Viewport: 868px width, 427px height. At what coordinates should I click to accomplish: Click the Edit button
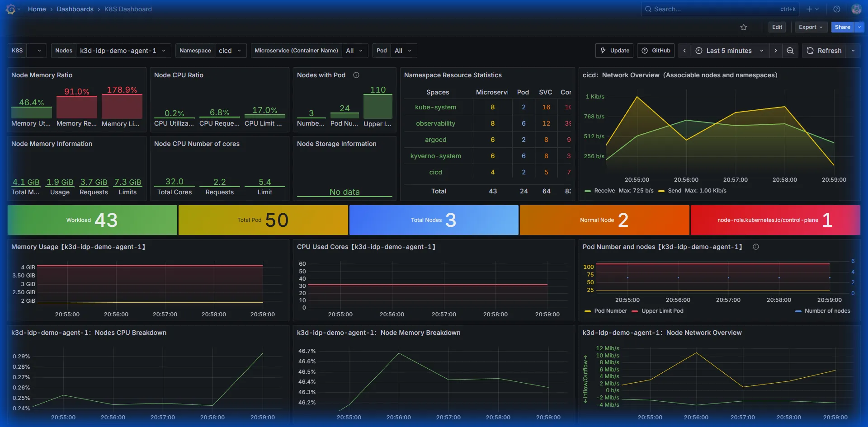(777, 27)
